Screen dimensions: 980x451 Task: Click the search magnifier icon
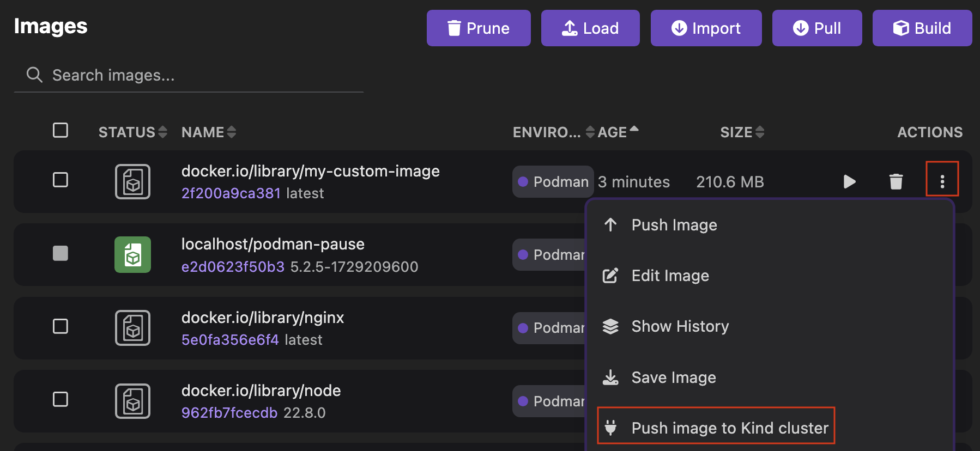[34, 75]
